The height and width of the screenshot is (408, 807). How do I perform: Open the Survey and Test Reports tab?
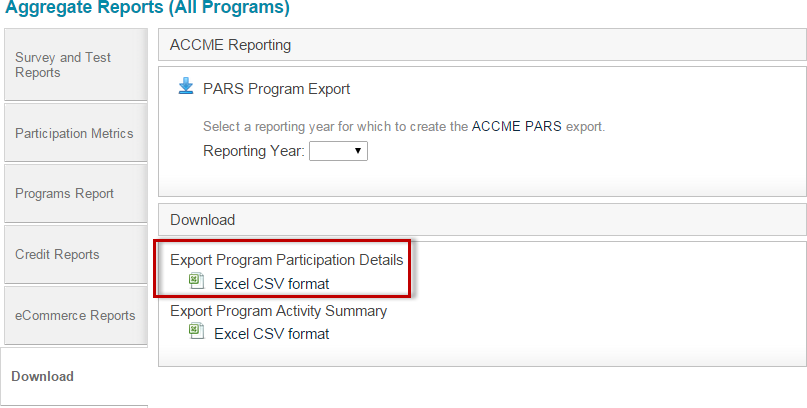pyautogui.click(x=76, y=65)
